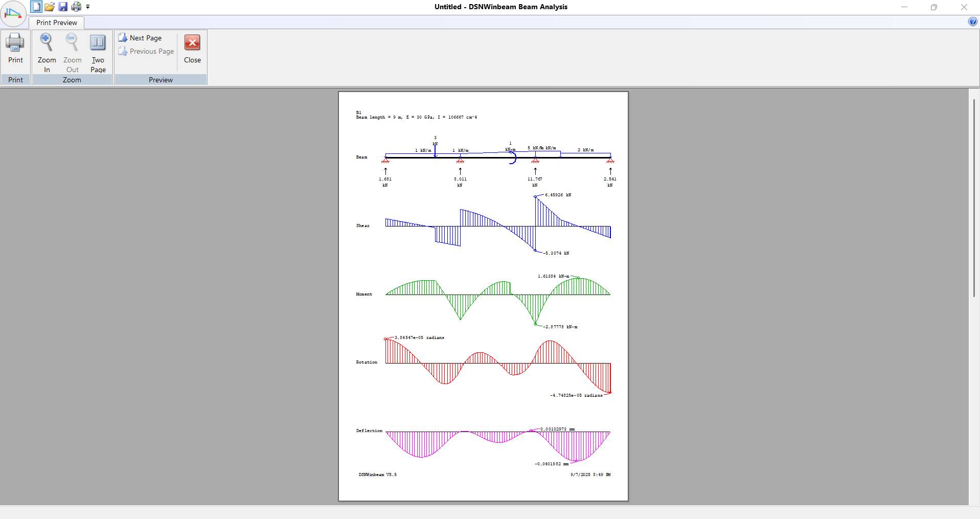Click the 'Shear' diagram label
Screen dimensions: 980x519
pyautogui.click(x=363, y=225)
